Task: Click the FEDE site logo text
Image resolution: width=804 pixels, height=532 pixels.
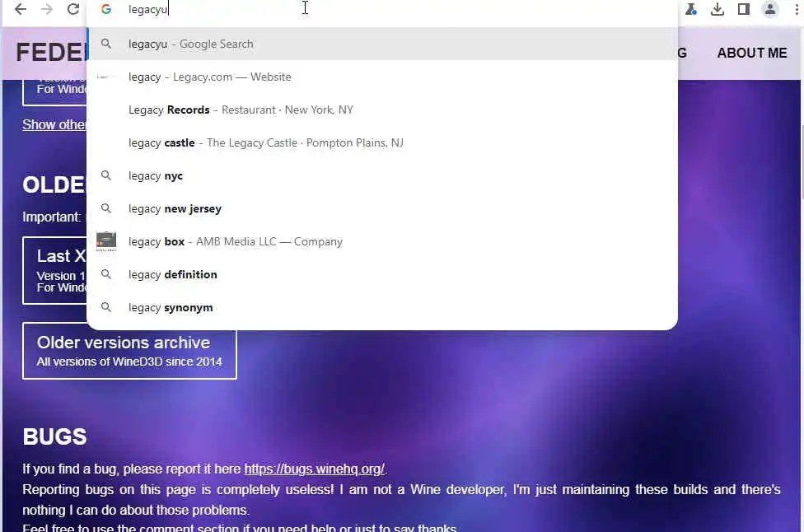Action: [51, 52]
